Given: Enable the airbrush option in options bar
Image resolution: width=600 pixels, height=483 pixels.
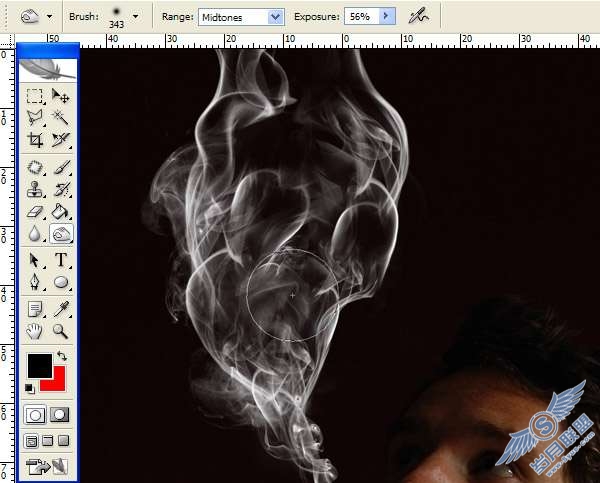Looking at the screenshot, I should 419,16.
